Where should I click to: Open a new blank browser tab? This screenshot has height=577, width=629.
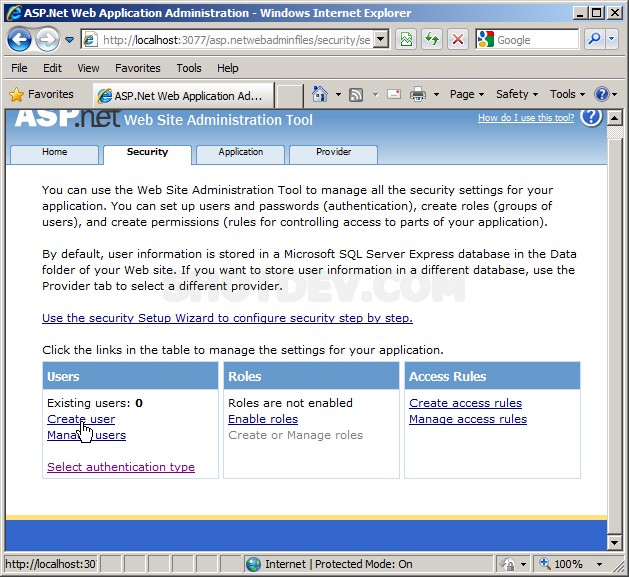(x=289, y=96)
